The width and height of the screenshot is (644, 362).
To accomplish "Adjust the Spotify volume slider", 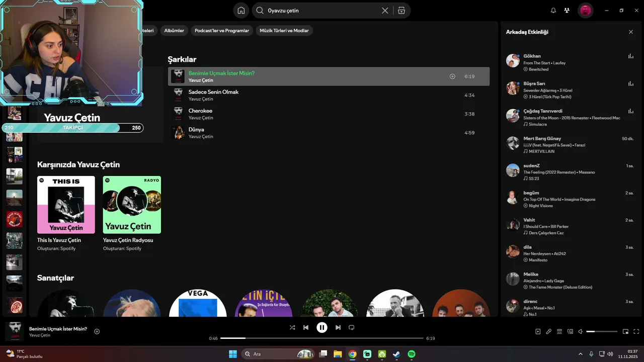I will 602,331.
